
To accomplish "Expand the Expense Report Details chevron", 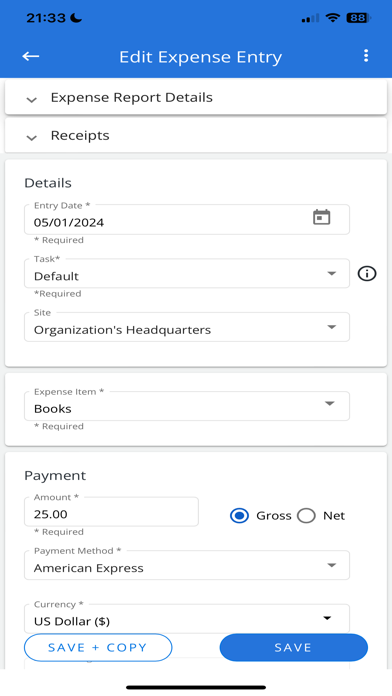I will point(32,99).
